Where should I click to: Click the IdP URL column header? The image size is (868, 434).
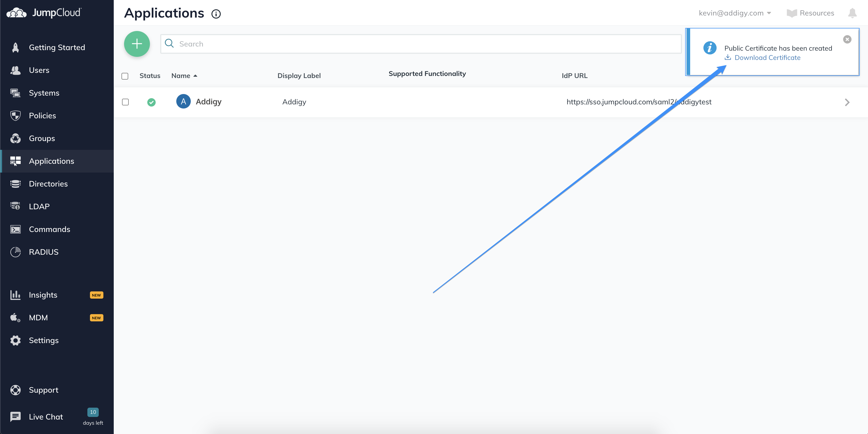pyautogui.click(x=575, y=76)
